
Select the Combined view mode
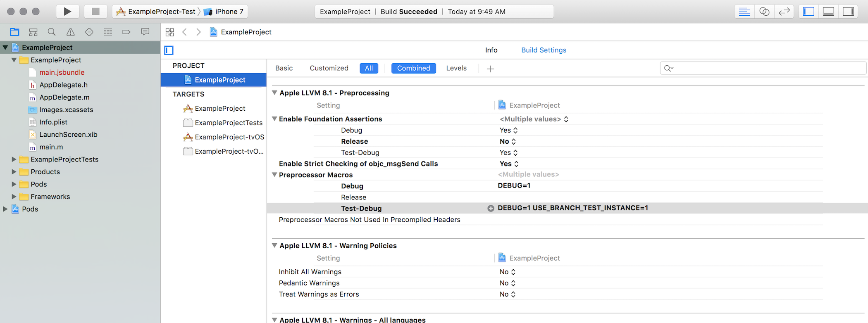[x=413, y=68]
